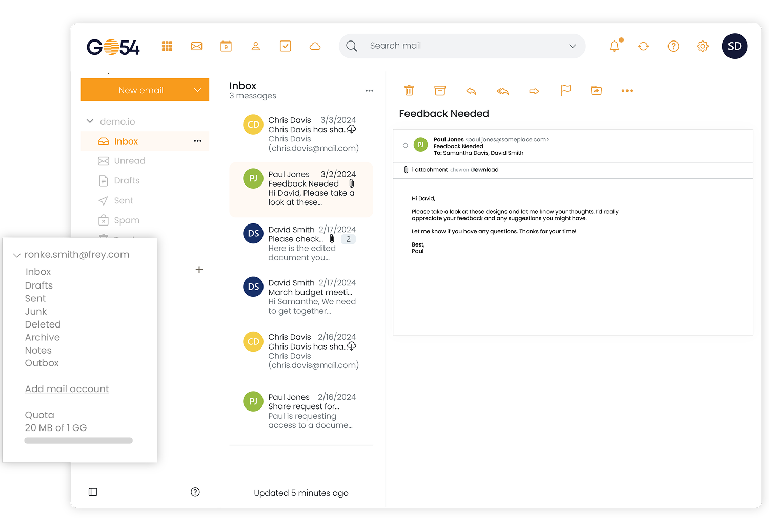Open the calendar app icon in header

tap(226, 46)
